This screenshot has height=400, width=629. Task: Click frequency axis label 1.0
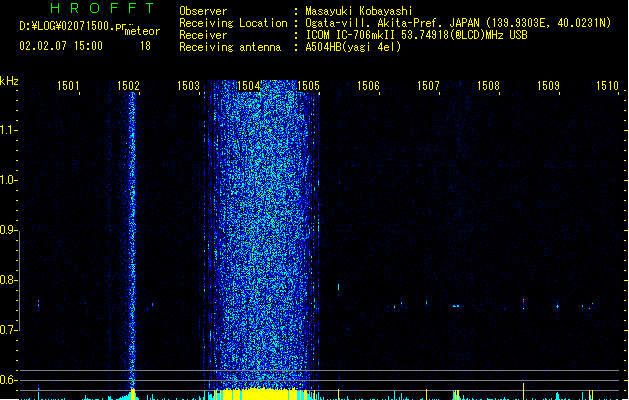pos(8,180)
